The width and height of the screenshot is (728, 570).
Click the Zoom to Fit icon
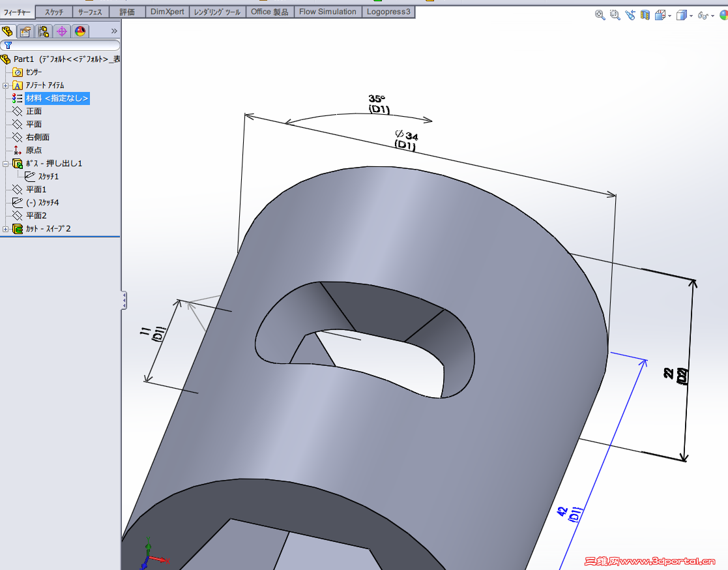point(600,16)
